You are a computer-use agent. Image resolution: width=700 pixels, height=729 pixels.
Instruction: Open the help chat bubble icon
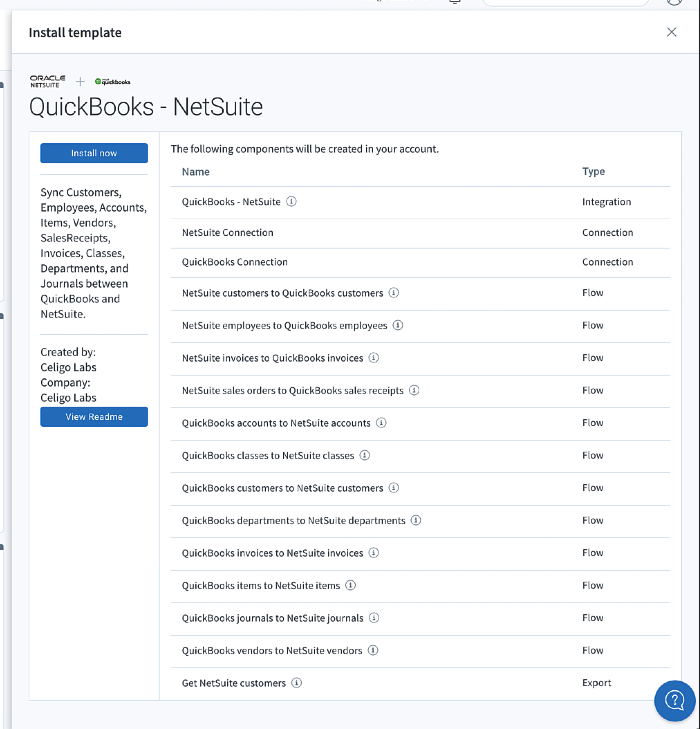click(x=675, y=701)
